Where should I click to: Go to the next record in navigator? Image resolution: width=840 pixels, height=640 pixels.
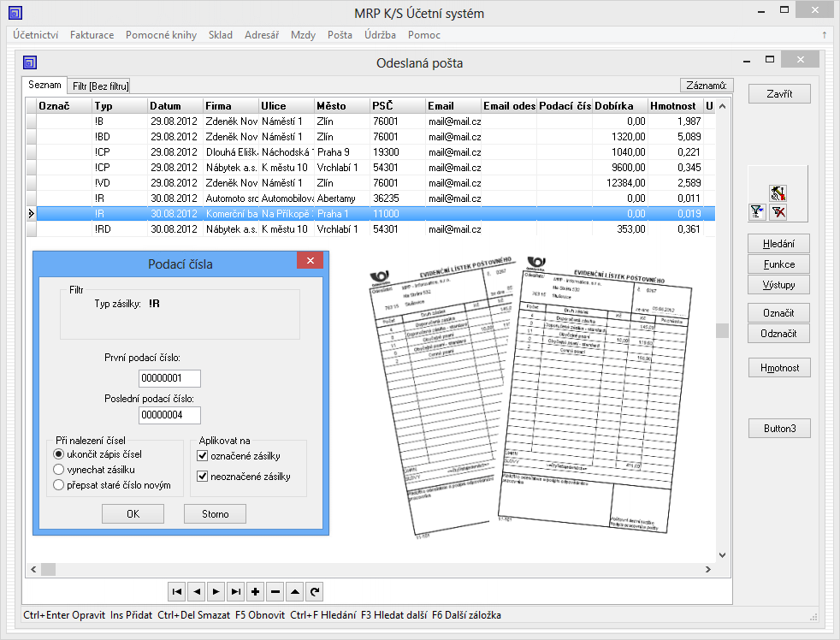click(x=216, y=592)
